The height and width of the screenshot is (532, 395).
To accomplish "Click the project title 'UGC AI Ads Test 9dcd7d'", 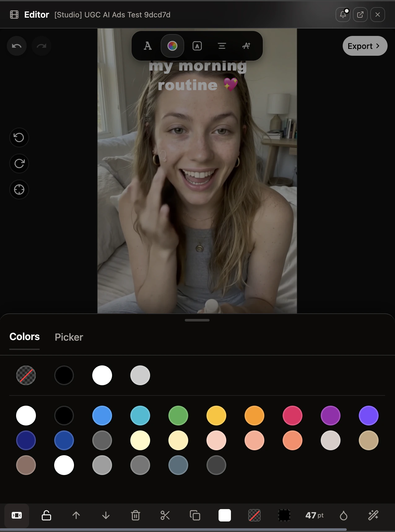I will click(127, 15).
